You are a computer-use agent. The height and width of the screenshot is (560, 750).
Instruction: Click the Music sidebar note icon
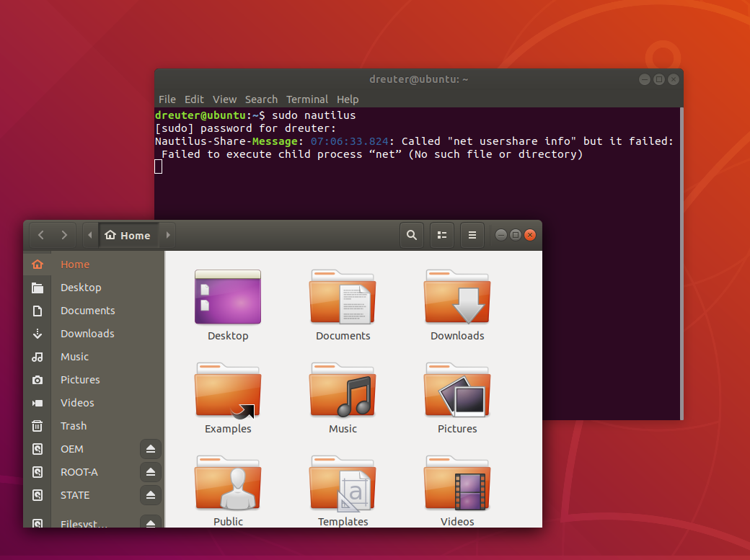pos(37,357)
